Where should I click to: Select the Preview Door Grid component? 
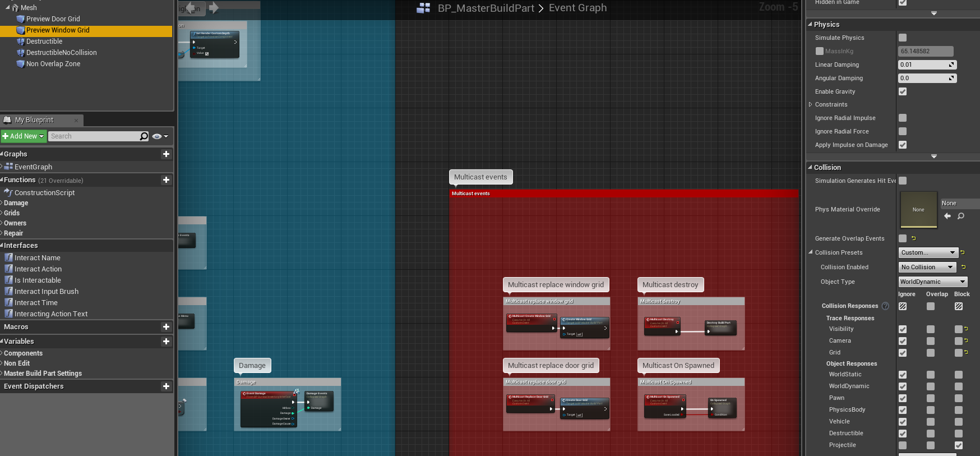tap(53, 19)
